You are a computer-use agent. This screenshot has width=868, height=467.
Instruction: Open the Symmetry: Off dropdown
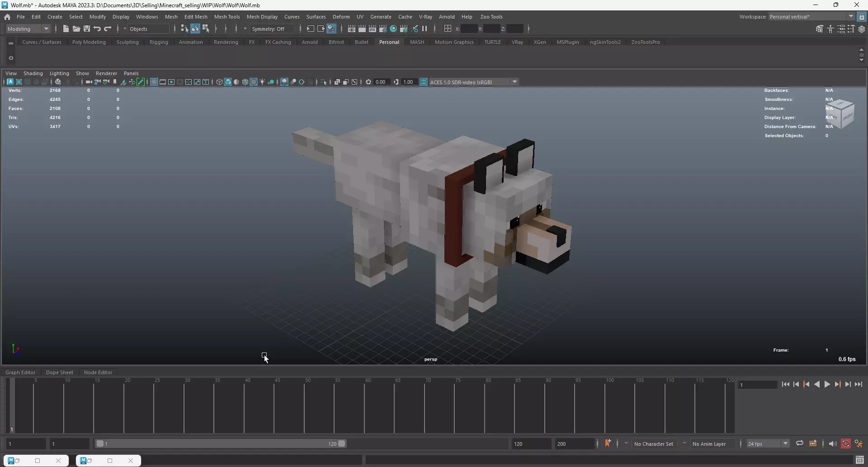pos(273,29)
